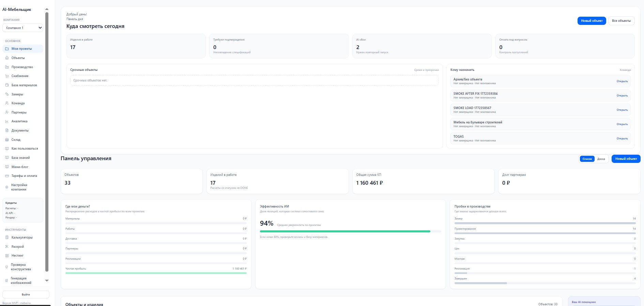Click the Производство sidebar icon
Image resolution: width=644 pixels, height=306 pixels.
pos(7,67)
